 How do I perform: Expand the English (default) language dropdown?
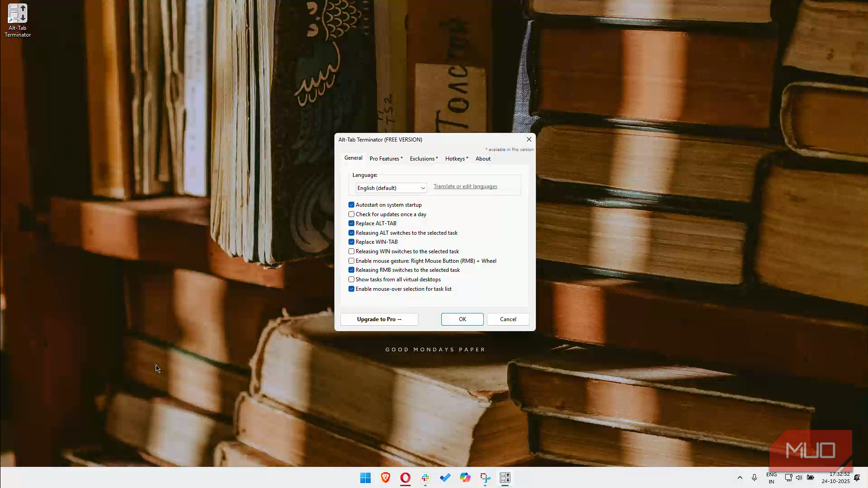click(391, 188)
